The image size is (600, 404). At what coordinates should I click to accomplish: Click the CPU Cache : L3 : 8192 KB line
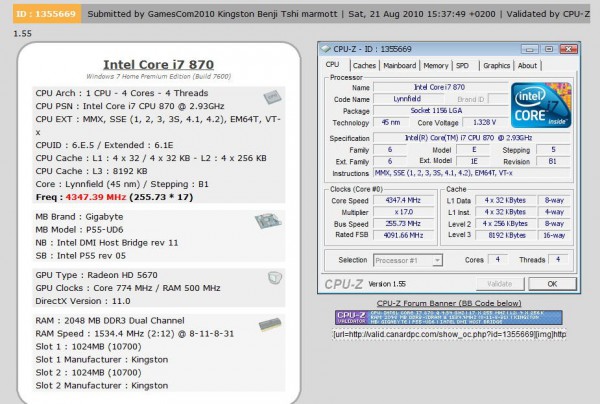91,171
